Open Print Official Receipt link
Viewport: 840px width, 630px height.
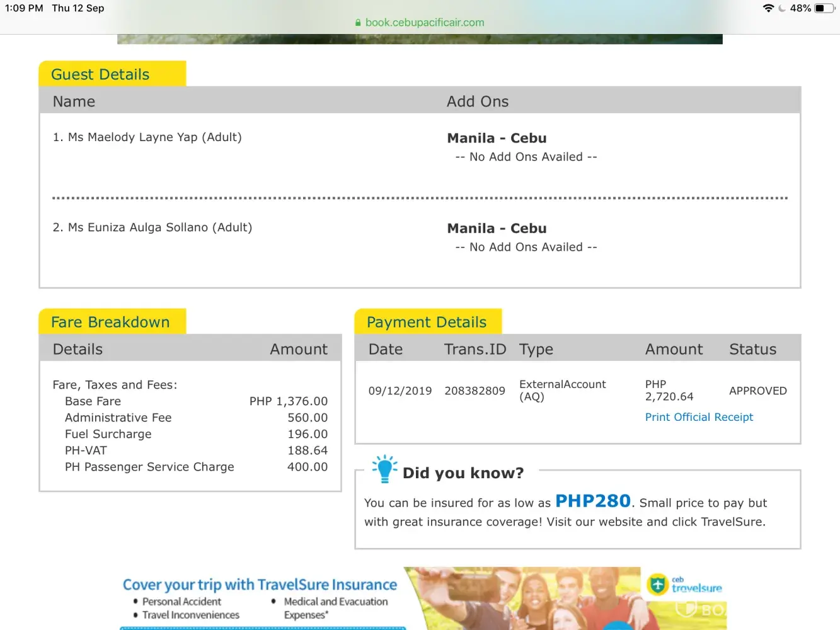(x=699, y=417)
